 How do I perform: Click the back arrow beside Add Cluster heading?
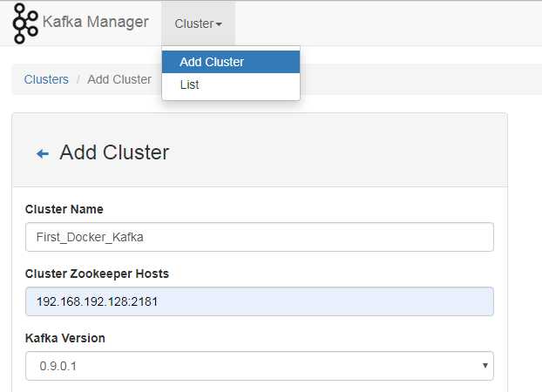click(x=43, y=153)
